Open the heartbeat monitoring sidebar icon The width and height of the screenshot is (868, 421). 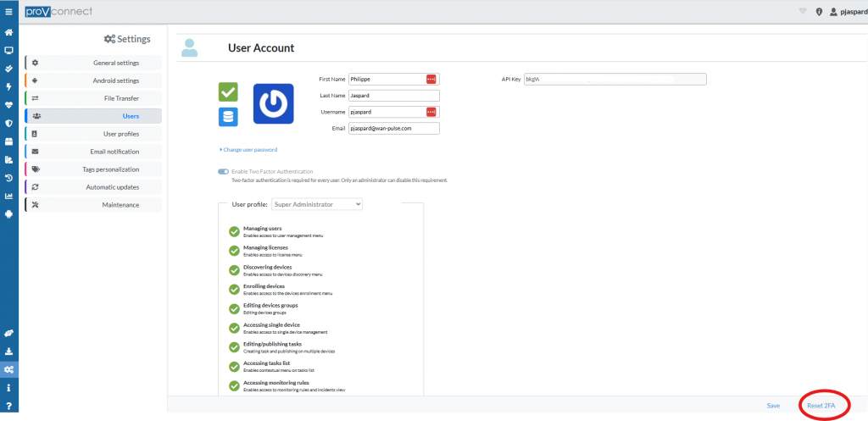[8, 105]
